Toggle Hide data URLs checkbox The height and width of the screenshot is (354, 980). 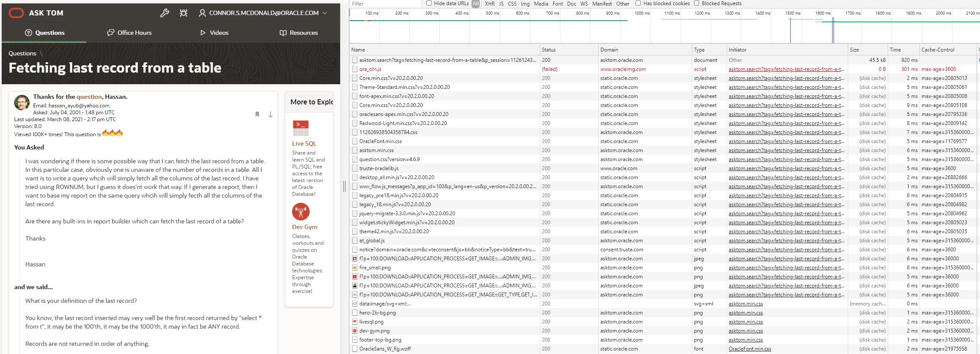[x=429, y=3]
